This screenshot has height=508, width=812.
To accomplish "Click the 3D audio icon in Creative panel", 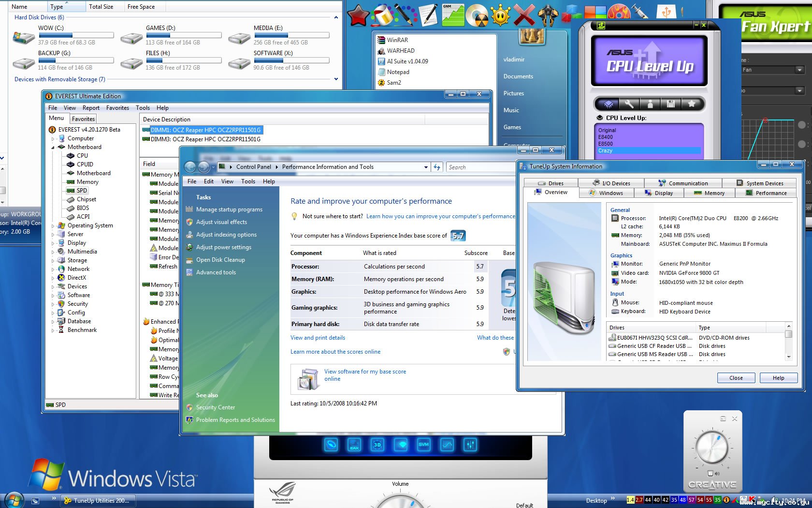I will [x=377, y=445].
